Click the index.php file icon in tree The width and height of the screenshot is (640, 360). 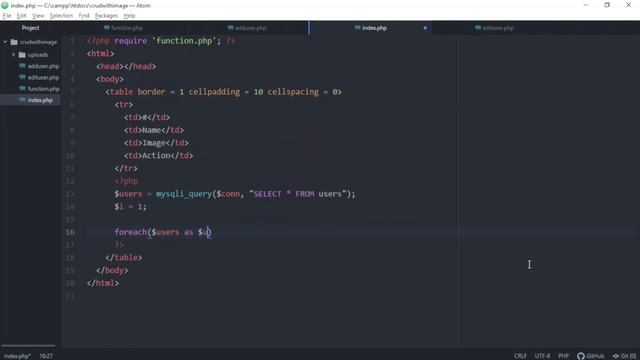coord(22,100)
